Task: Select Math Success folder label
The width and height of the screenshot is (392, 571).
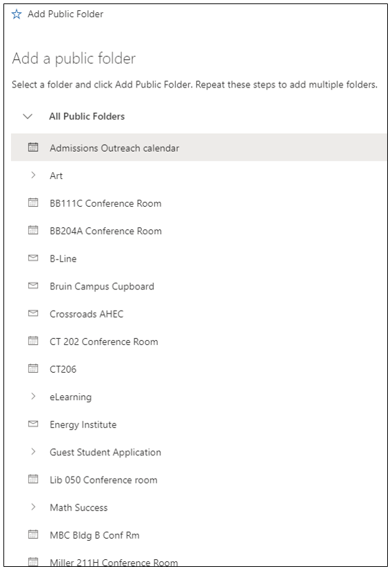Action: click(79, 508)
